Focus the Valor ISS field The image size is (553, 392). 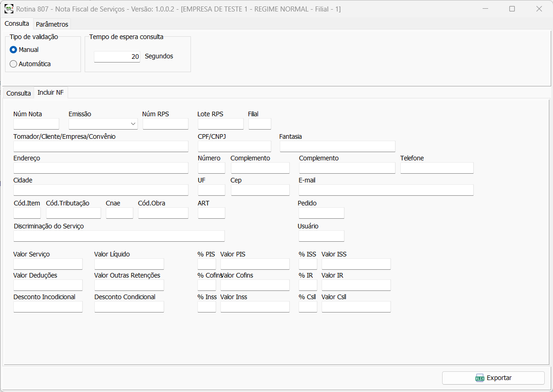coord(356,264)
